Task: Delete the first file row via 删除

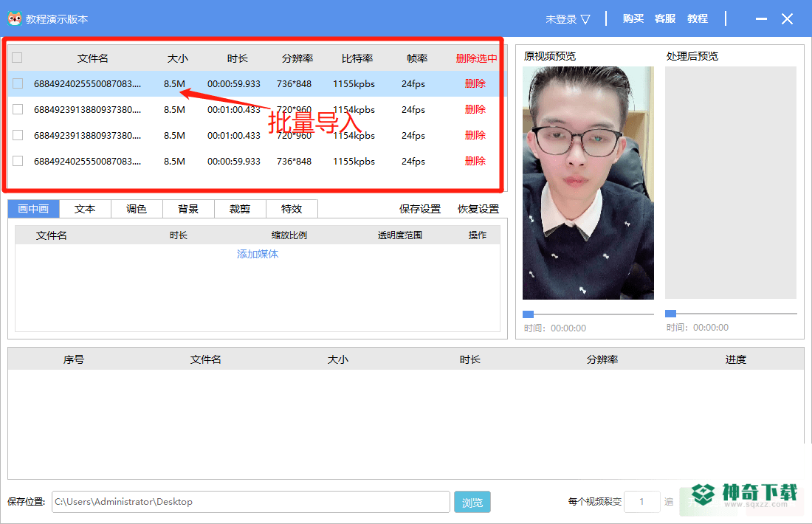Action: tap(475, 83)
